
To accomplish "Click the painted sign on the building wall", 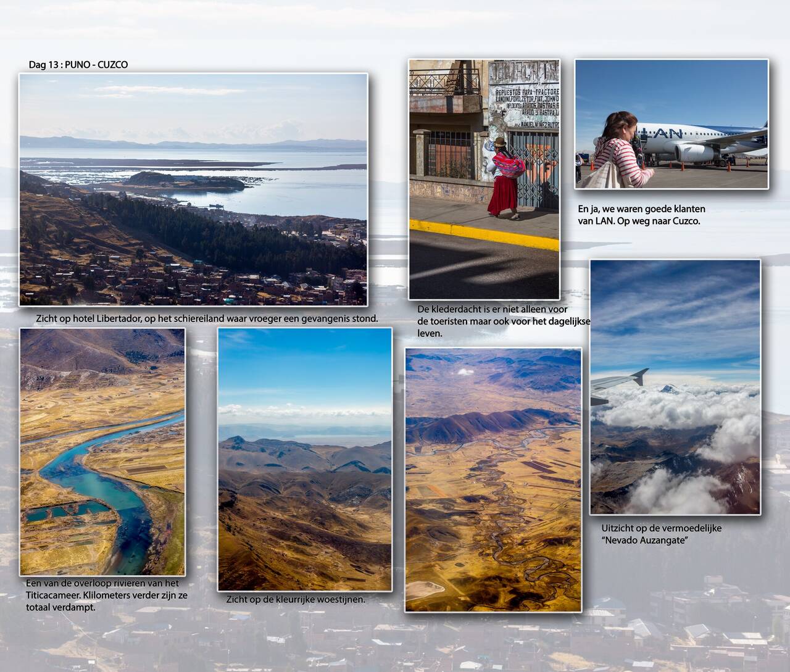I will pos(524,97).
